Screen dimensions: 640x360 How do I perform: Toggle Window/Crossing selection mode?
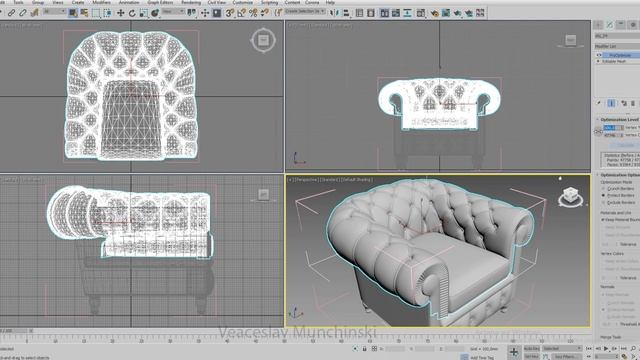click(107, 13)
